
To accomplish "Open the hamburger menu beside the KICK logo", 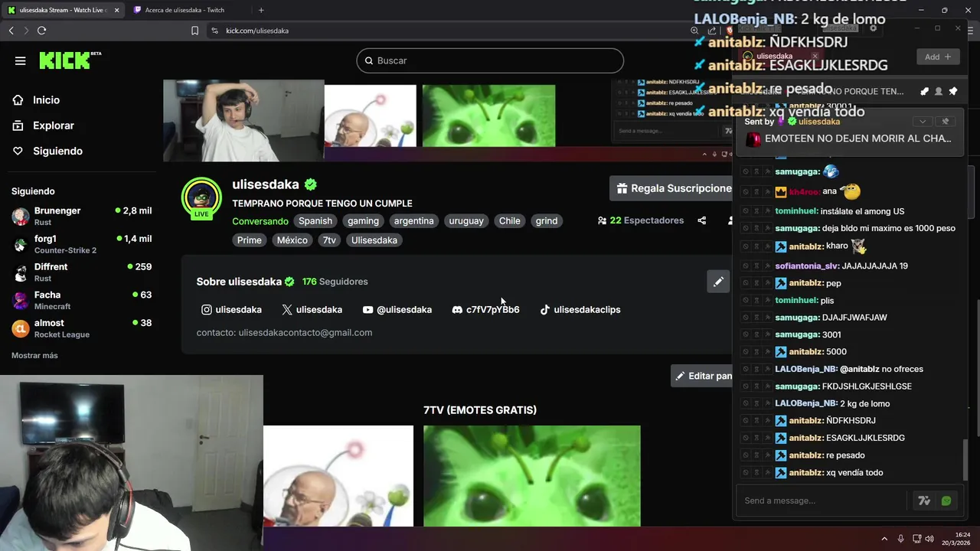I will (21, 60).
